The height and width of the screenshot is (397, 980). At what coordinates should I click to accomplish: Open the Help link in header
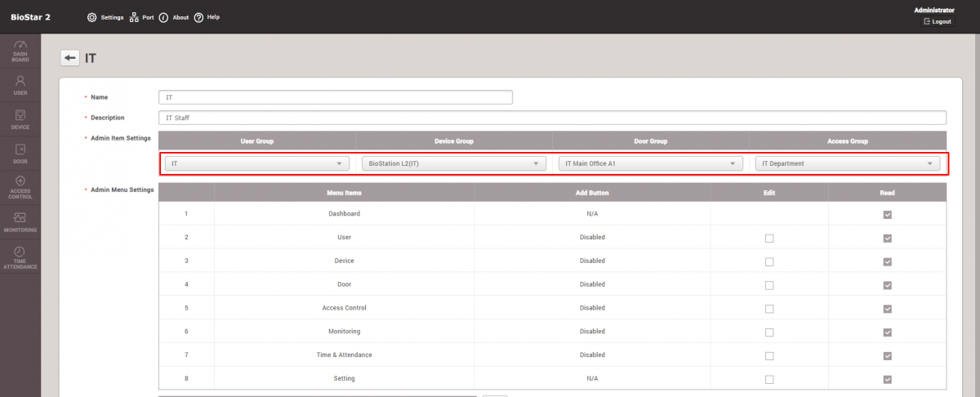pos(207,17)
